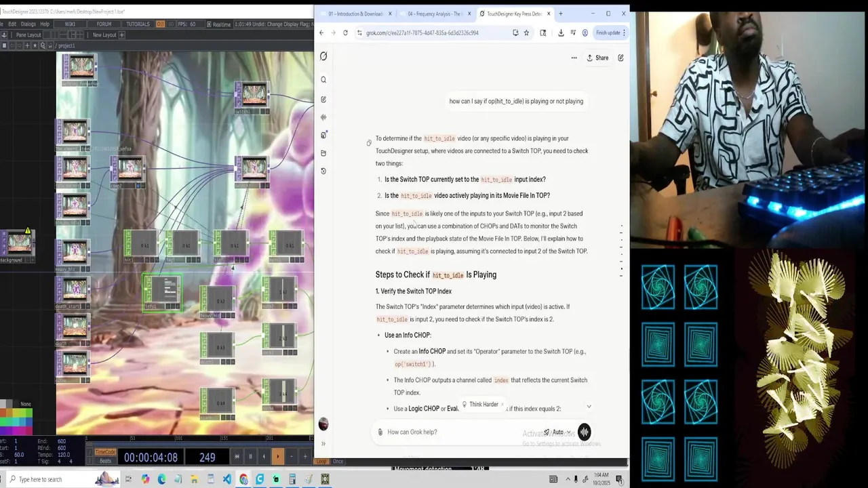Click the scroll-to-bottom chevron in the Grok chat
The image size is (868, 488).
pyautogui.click(x=589, y=407)
